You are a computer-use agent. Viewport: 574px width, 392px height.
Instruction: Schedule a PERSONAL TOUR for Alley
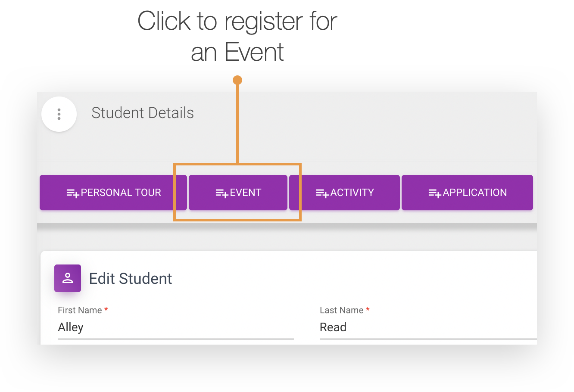pyautogui.click(x=113, y=193)
